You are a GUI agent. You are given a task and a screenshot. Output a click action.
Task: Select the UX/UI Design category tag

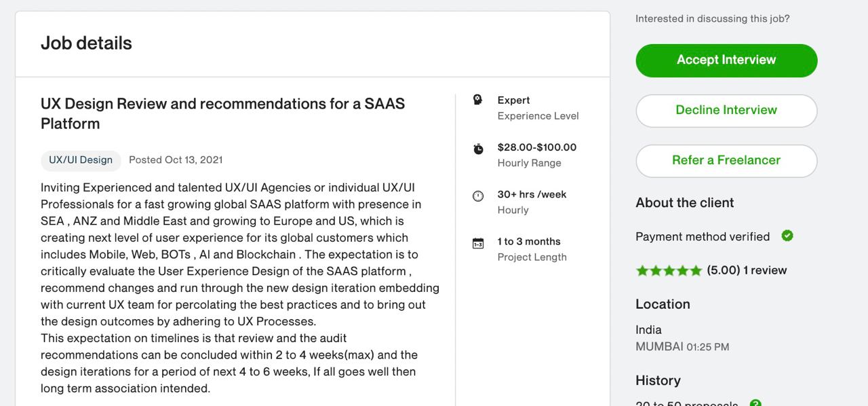pos(81,160)
